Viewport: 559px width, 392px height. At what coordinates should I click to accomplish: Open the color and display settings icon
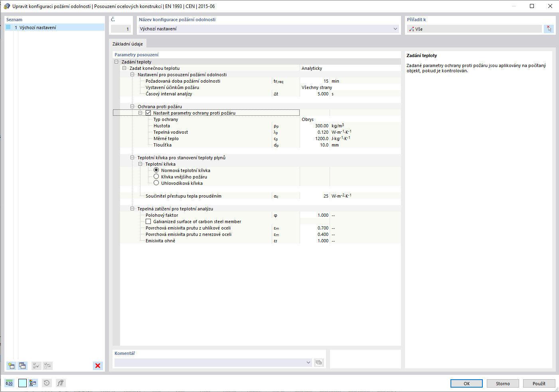click(33, 383)
